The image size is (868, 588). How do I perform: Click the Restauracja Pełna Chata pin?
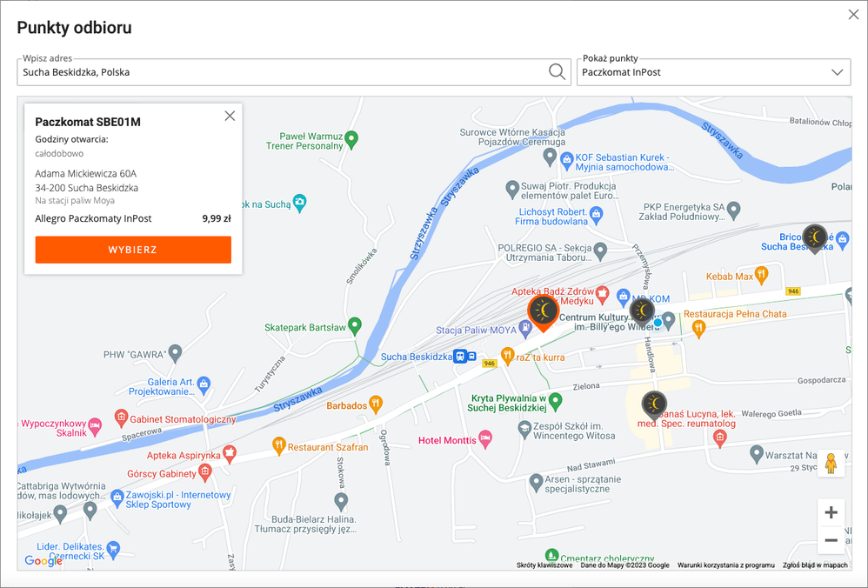coord(698,328)
